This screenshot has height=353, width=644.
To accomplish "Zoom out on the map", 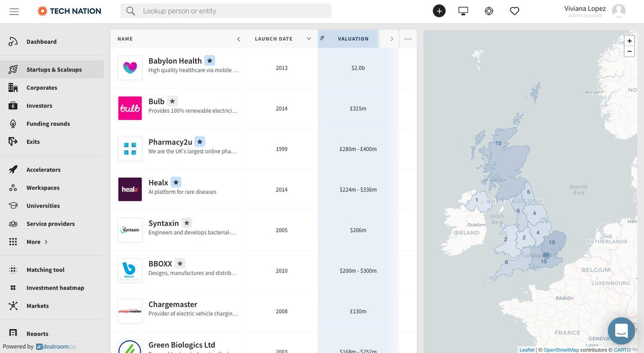I will point(630,52).
